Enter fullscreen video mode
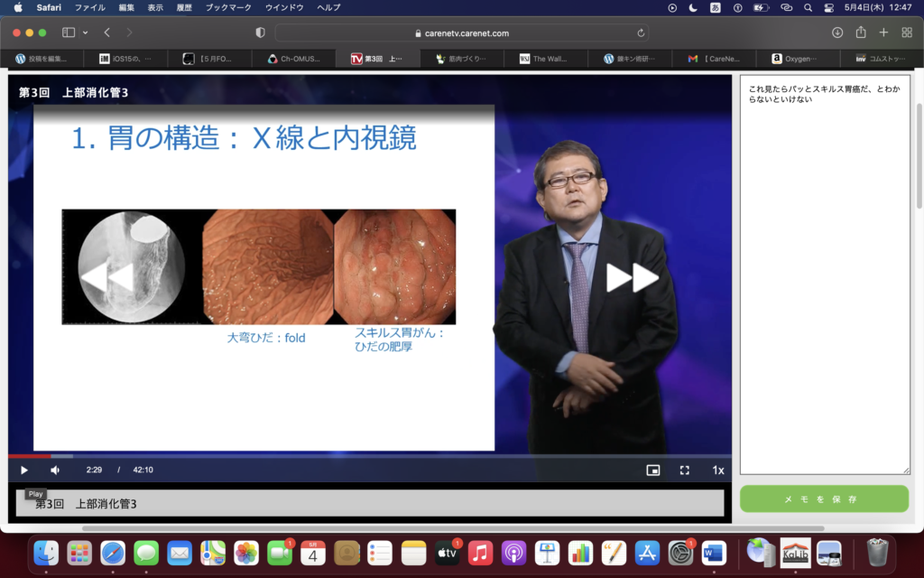Image resolution: width=924 pixels, height=578 pixels. coord(685,470)
